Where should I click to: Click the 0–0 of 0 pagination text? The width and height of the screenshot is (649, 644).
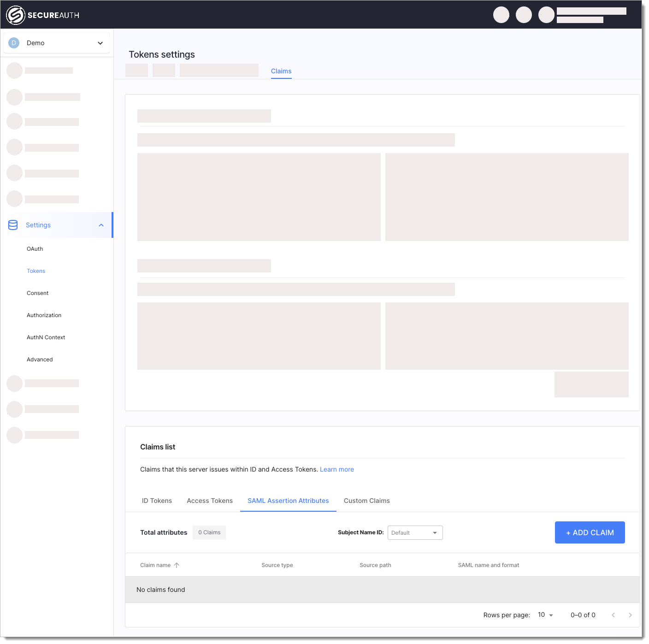click(x=583, y=615)
